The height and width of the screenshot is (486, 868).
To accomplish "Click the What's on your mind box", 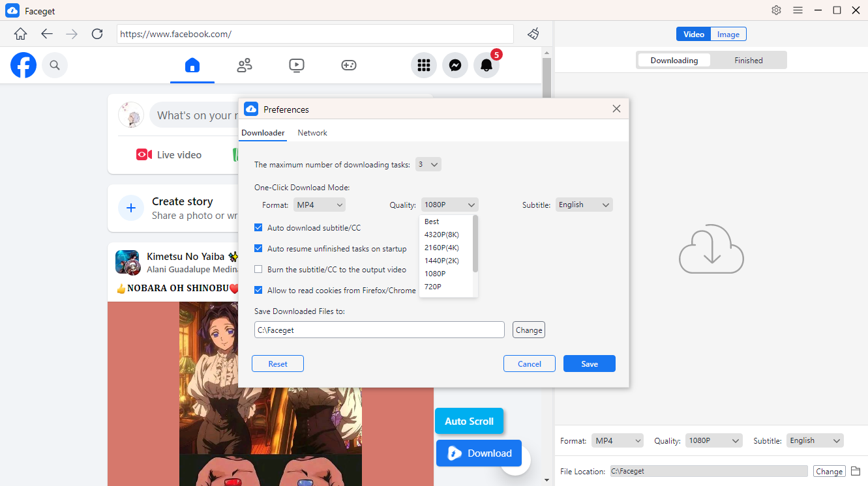I will coord(195,115).
